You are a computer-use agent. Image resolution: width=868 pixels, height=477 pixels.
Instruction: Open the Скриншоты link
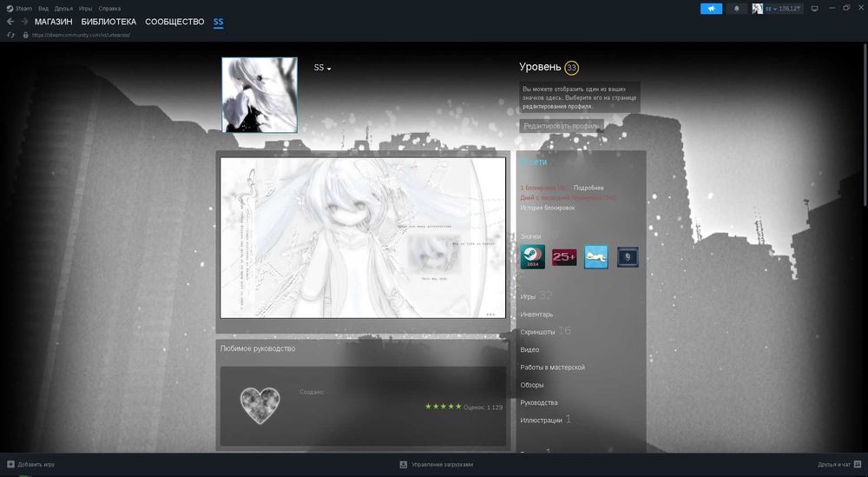pyautogui.click(x=537, y=332)
